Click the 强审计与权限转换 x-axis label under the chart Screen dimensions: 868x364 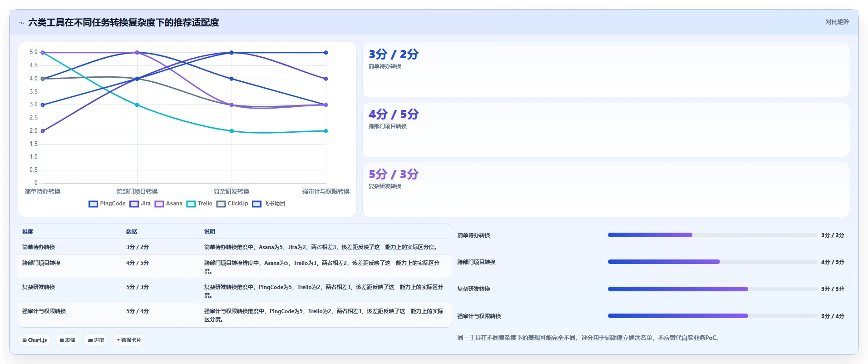click(326, 191)
